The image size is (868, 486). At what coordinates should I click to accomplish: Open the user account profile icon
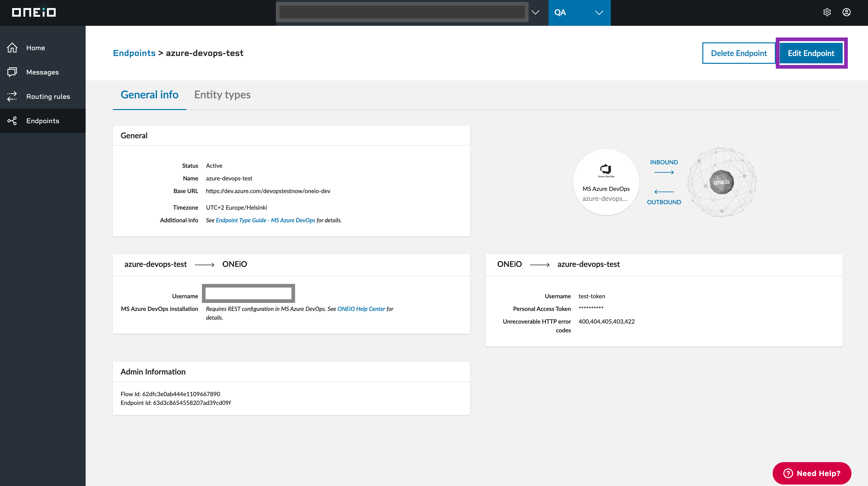[x=846, y=12]
